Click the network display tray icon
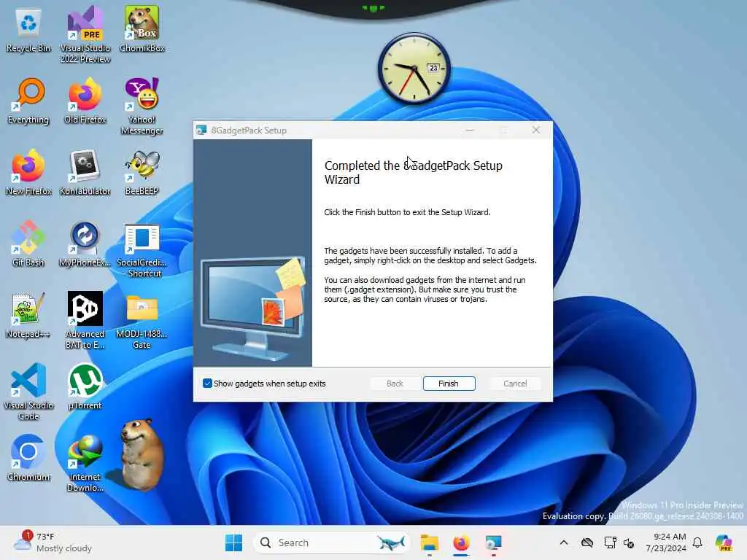Image resolution: width=747 pixels, height=560 pixels. [610, 542]
